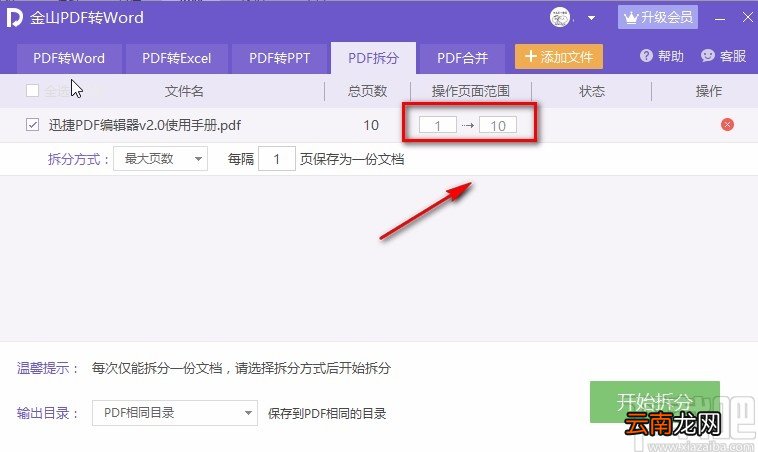
Task: Toggle the 全选 select-all checkbox
Action: 32,90
